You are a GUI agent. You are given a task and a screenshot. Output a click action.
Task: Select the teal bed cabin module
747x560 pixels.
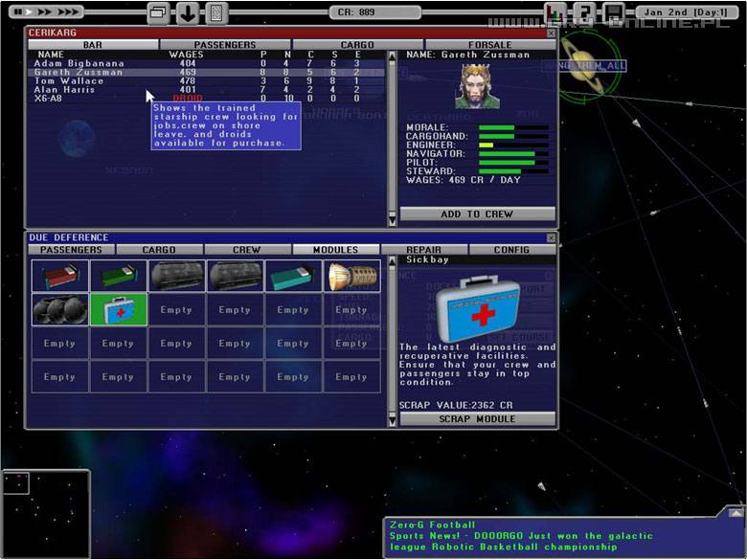click(x=293, y=276)
